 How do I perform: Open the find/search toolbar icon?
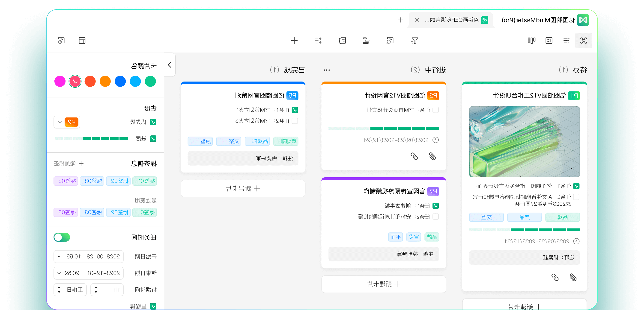[390, 41]
